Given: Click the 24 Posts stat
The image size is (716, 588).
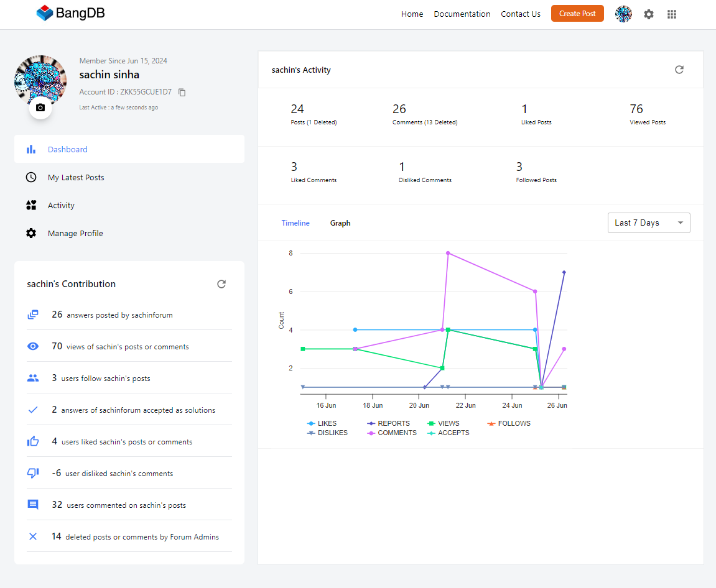Looking at the screenshot, I should coord(314,114).
